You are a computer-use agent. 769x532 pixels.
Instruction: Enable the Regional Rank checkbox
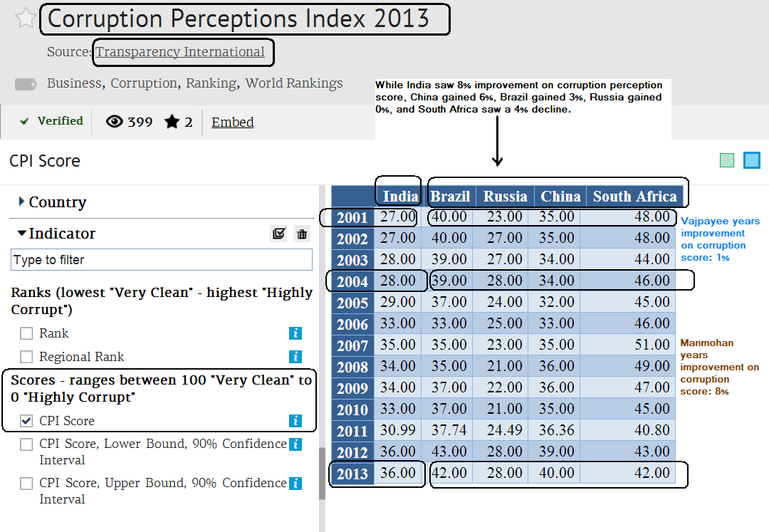click(x=26, y=357)
